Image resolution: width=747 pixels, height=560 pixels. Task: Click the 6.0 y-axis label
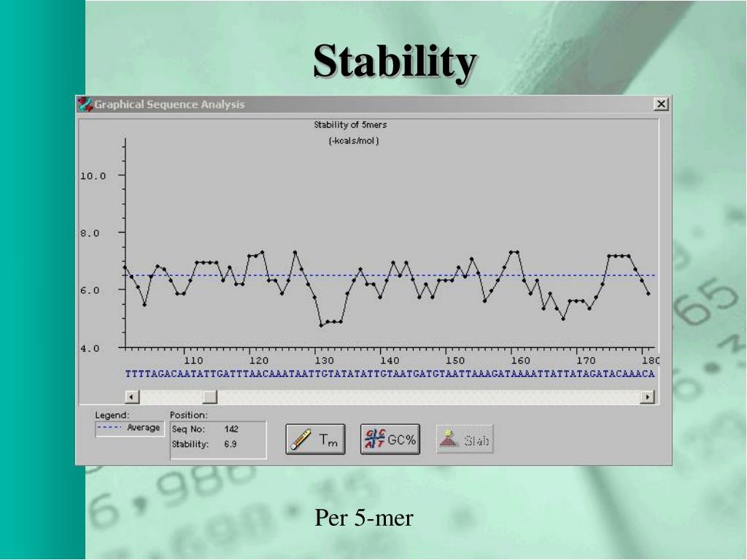tap(90, 290)
